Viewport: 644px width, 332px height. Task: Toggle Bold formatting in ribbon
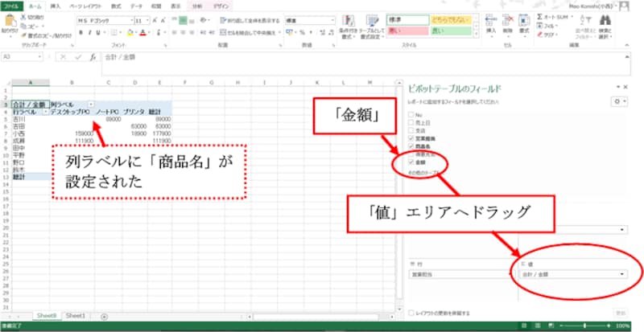(x=80, y=34)
